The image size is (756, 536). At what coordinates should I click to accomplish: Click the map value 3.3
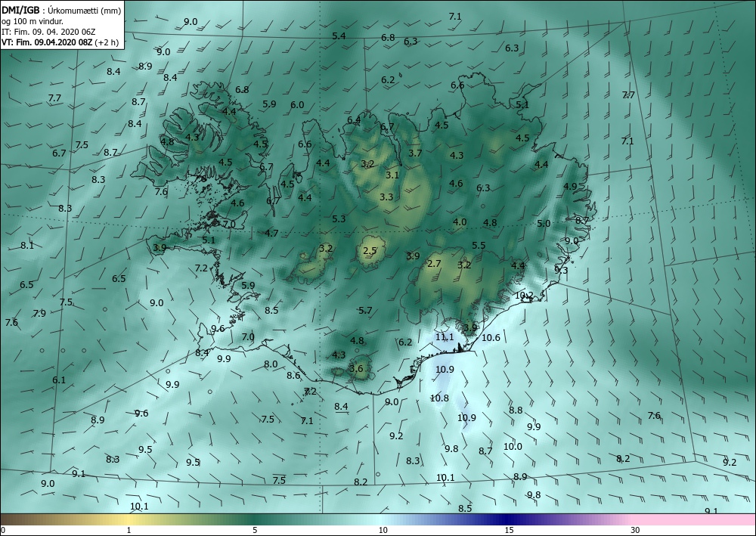[386, 197]
